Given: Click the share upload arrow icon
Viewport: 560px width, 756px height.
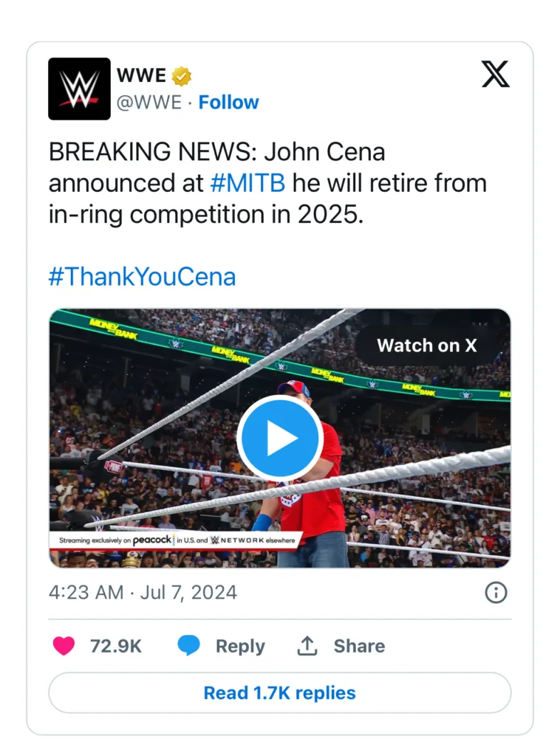Looking at the screenshot, I should click(x=307, y=646).
